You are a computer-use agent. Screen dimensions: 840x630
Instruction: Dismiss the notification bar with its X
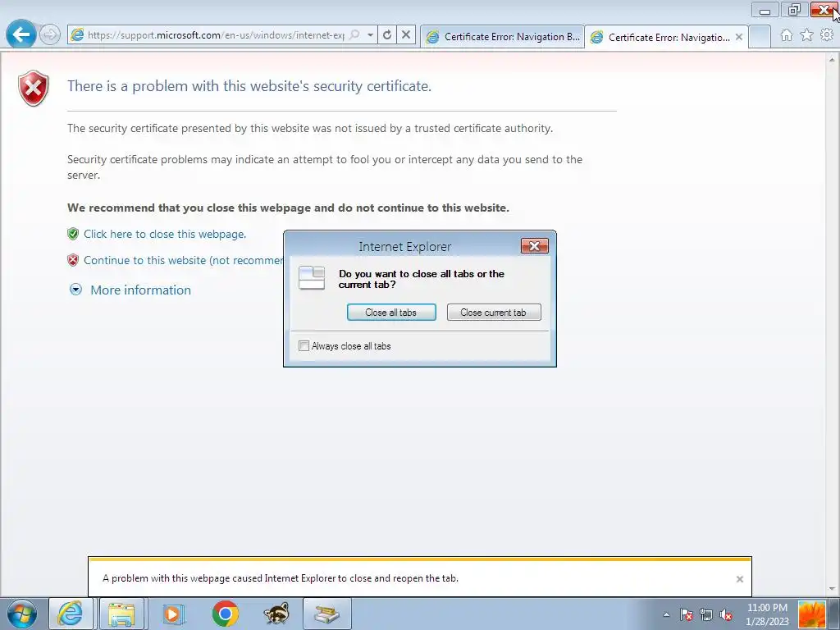[x=740, y=579]
